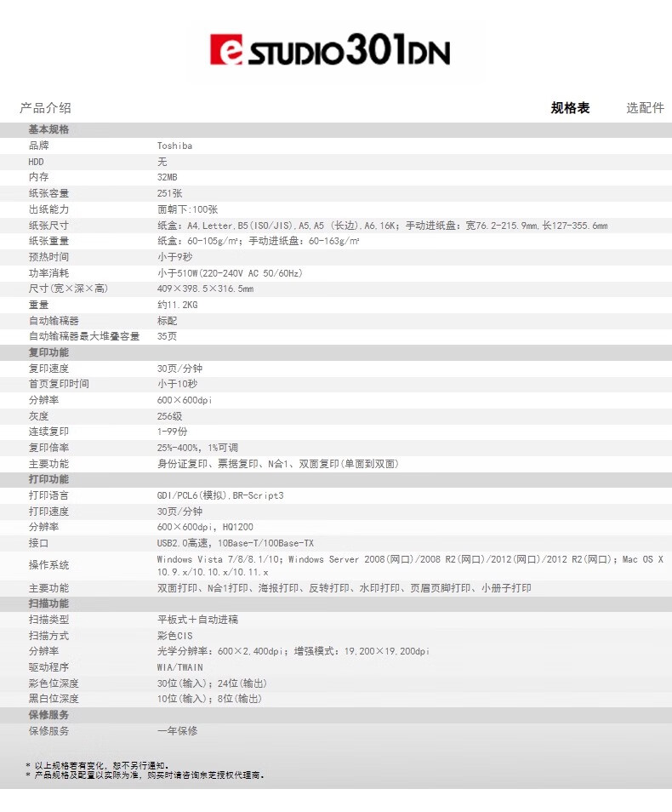
Task: Select the 复印功能 section header
Action: point(48,352)
